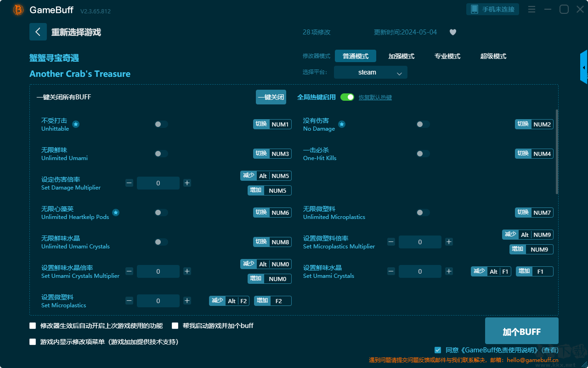Click the NUM8 hotkey for Umami Crystals
Viewport: 588px width, 368px height.
272,242
